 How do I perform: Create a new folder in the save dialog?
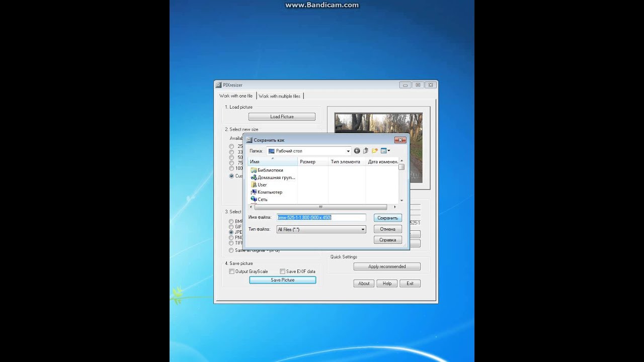click(375, 151)
